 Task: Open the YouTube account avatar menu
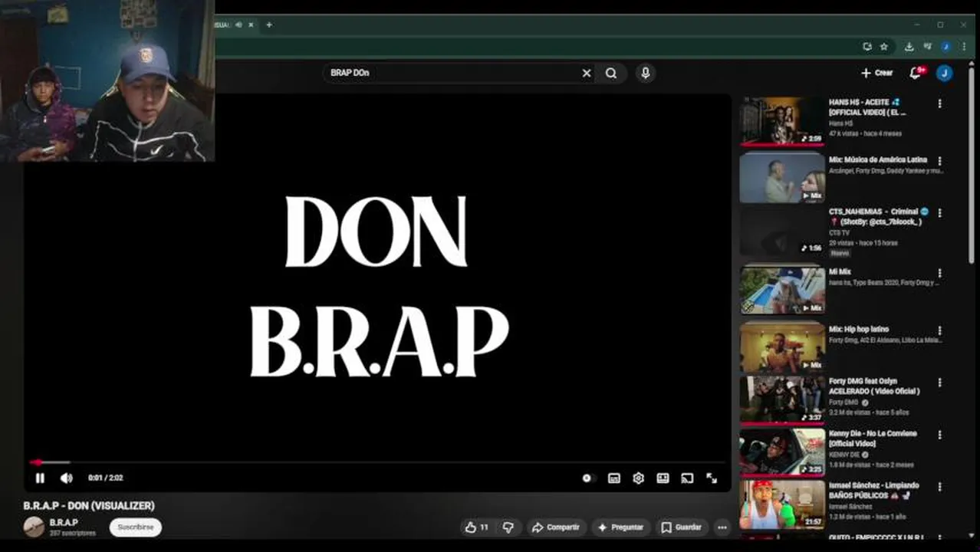coord(945,73)
